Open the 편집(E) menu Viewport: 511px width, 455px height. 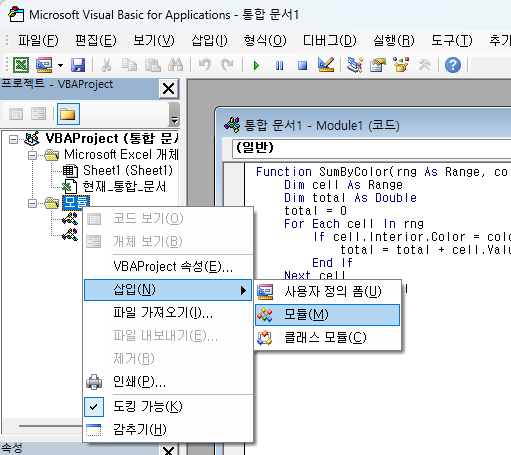click(x=96, y=41)
